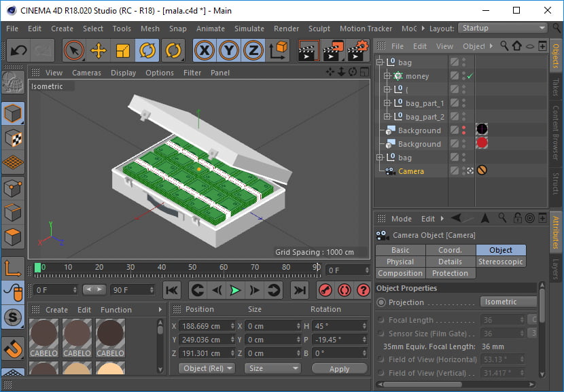Click the red Record Active Objects key icon
The height and width of the screenshot is (392, 564).
click(x=325, y=290)
